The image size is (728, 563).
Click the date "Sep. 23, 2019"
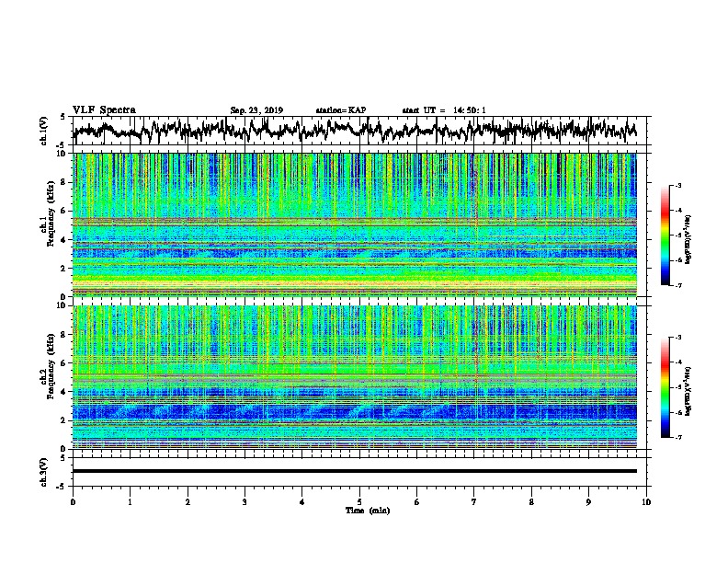[256, 110]
